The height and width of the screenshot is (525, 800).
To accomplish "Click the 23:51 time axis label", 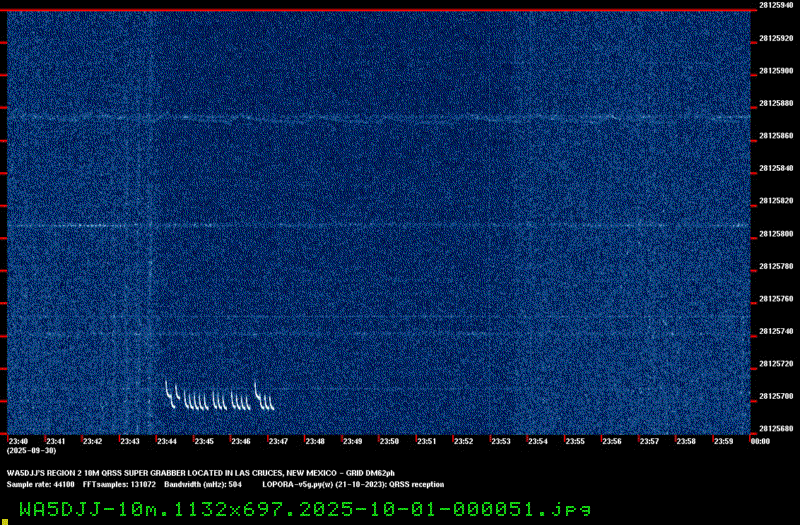I will 427,441.
